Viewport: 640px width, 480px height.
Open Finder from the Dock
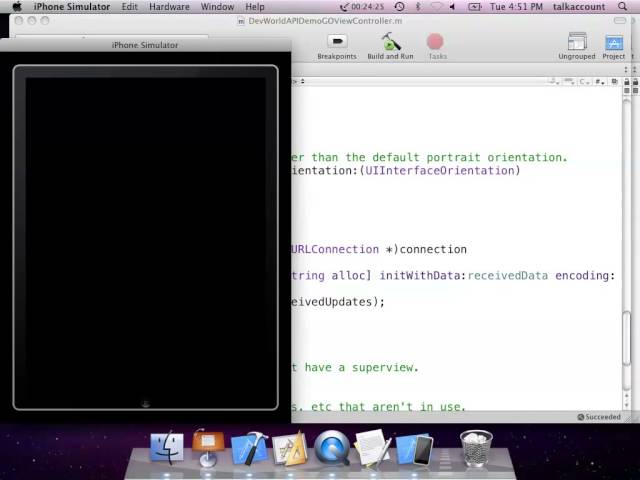click(167, 448)
